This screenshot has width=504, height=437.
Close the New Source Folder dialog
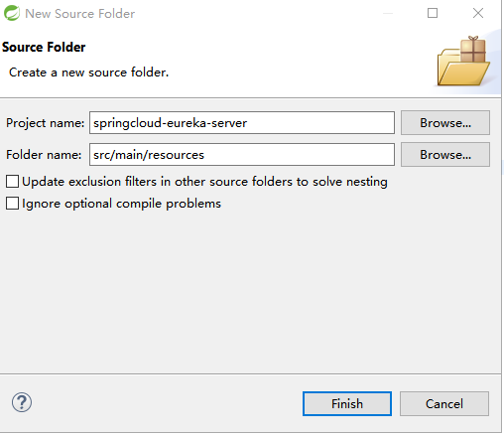(478, 13)
